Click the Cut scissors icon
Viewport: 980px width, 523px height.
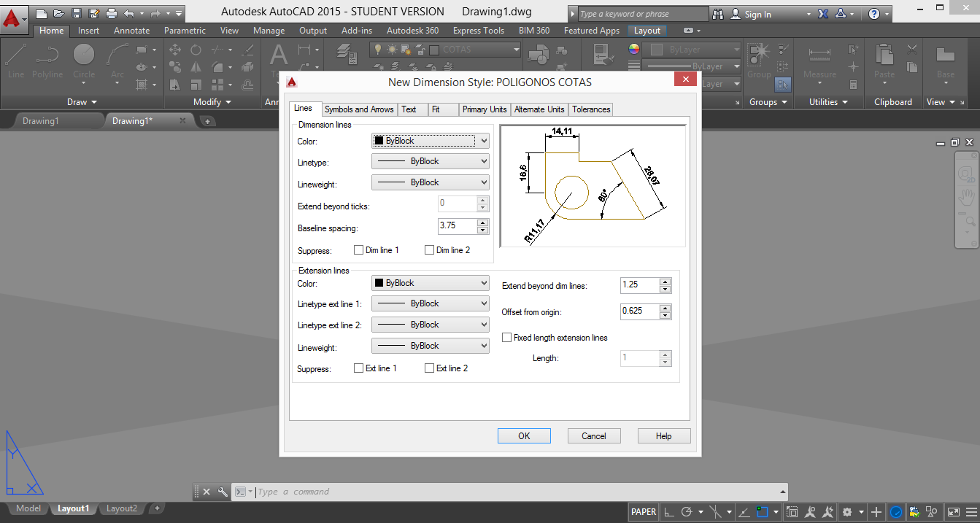tap(912, 50)
